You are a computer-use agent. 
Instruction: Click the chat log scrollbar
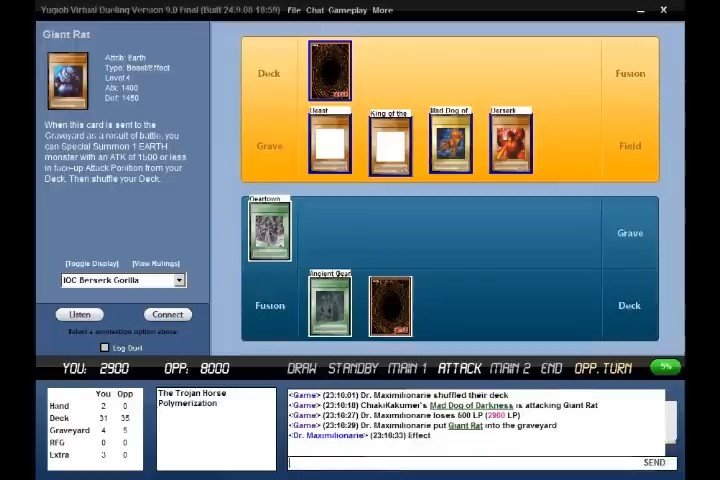tap(671, 422)
